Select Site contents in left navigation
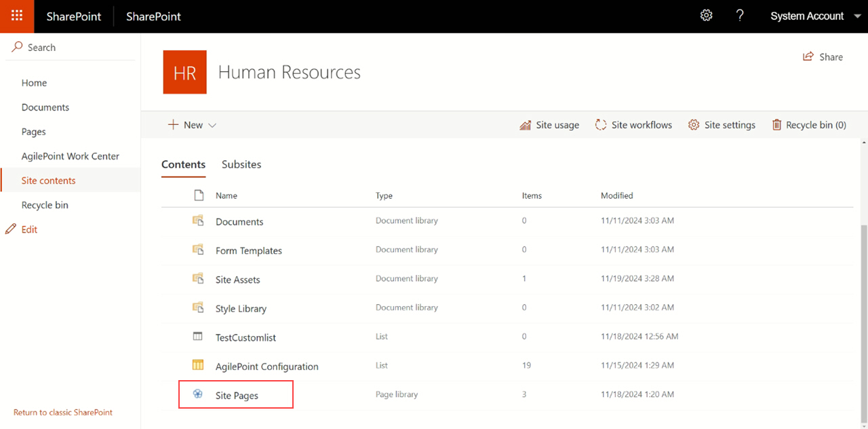This screenshot has width=868, height=429. [x=49, y=181]
